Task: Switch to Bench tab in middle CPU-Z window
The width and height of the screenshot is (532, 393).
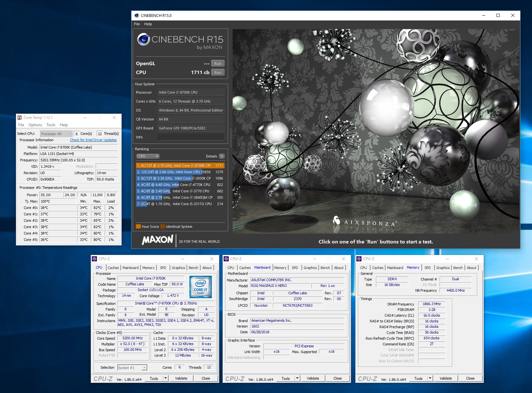Action: (x=325, y=268)
